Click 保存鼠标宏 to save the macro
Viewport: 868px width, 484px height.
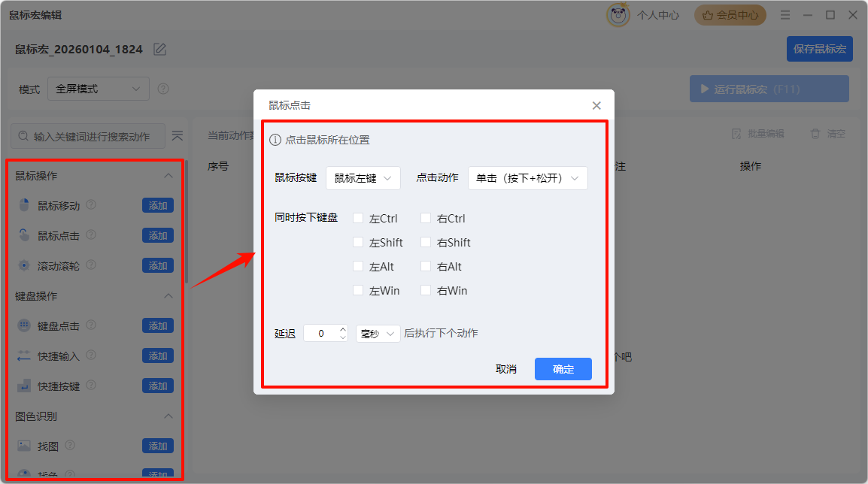click(x=819, y=48)
